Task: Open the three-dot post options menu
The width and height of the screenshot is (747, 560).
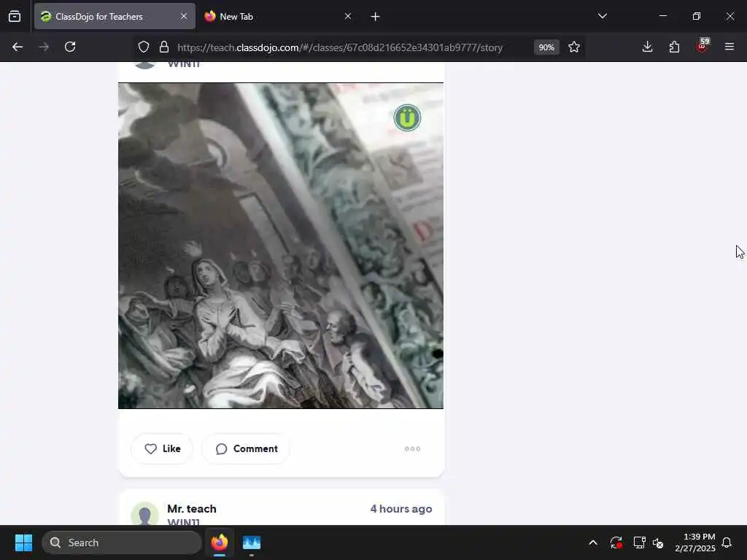Action: [412, 448]
